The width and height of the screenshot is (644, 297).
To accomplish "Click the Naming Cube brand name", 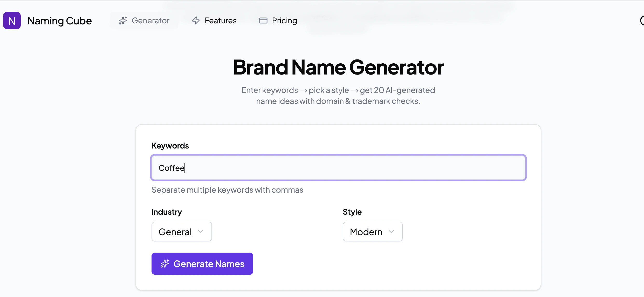I will click(x=59, y=21).
